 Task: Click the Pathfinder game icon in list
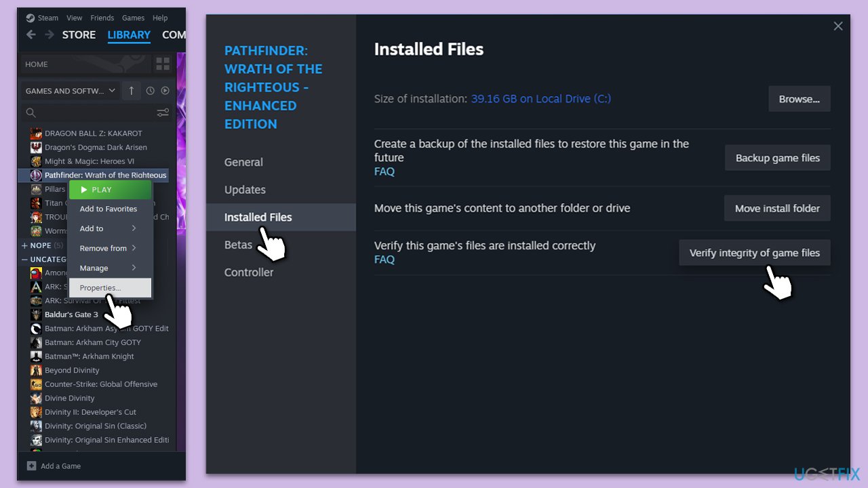tap(36, 175)
